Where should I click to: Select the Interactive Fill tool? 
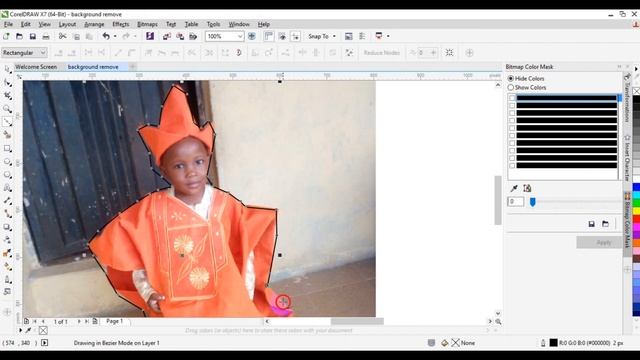click(8, 266)
